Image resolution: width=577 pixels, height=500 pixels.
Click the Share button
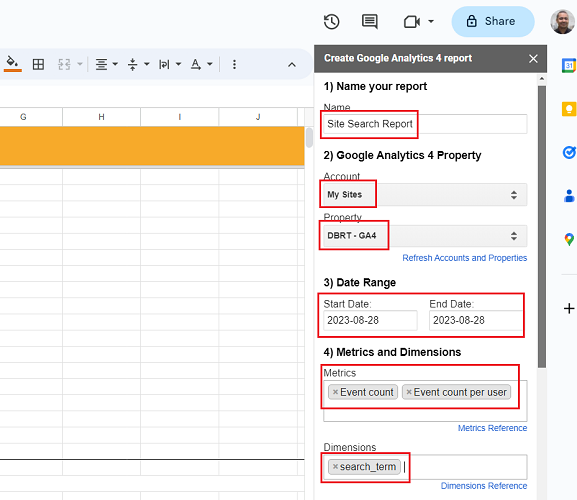point(493,21)
